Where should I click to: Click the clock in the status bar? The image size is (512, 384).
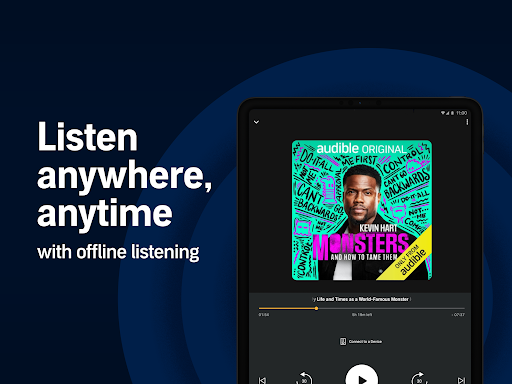click(x=462, y=113)
